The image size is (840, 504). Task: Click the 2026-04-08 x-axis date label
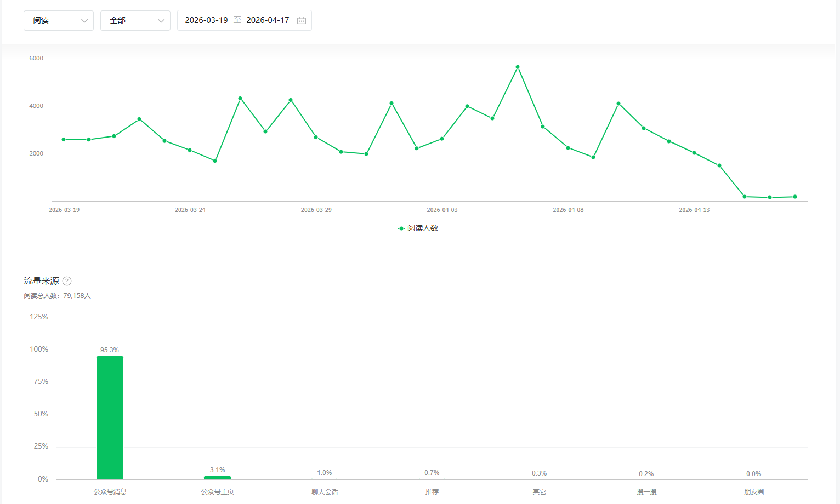[568, 210]
